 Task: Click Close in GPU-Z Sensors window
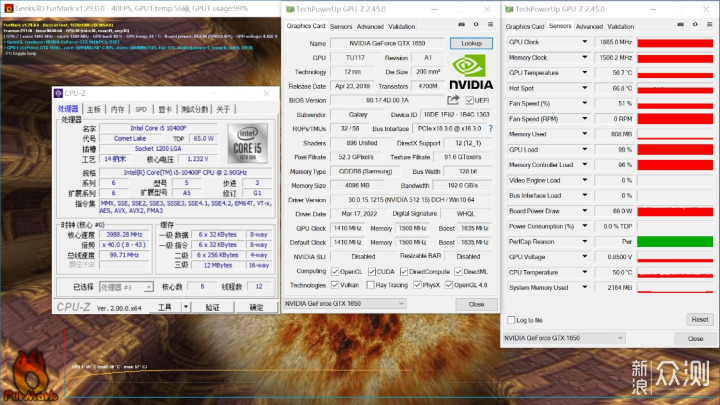[695, 338]
